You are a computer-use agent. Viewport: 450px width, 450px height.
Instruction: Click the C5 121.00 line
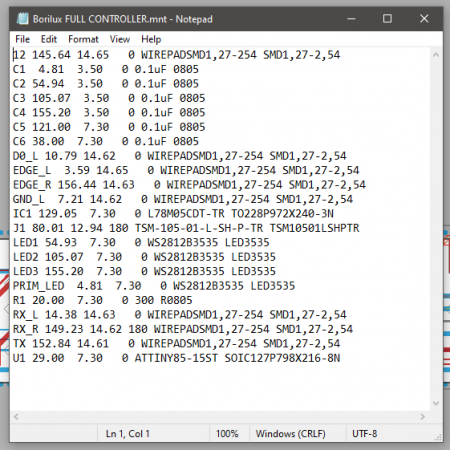109,127
